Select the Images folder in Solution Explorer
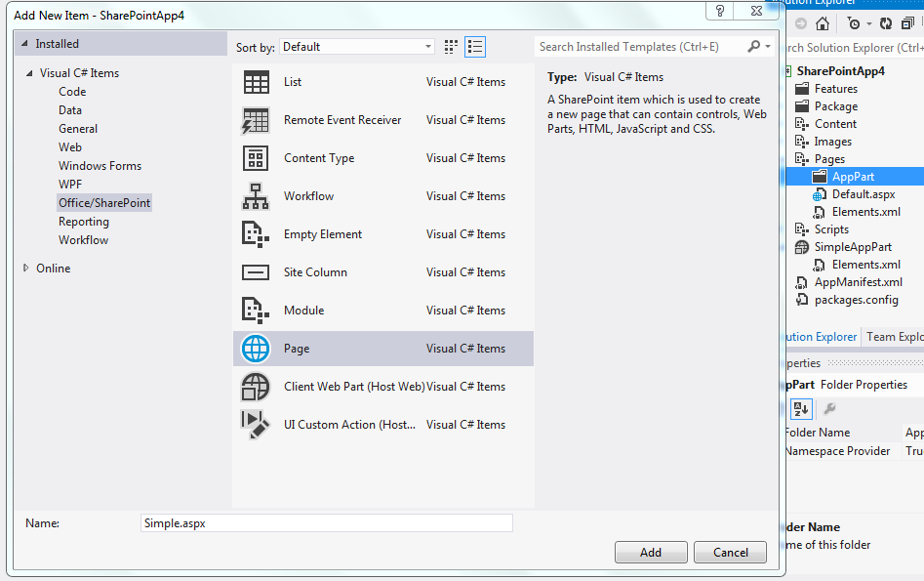 pos(832,142)
